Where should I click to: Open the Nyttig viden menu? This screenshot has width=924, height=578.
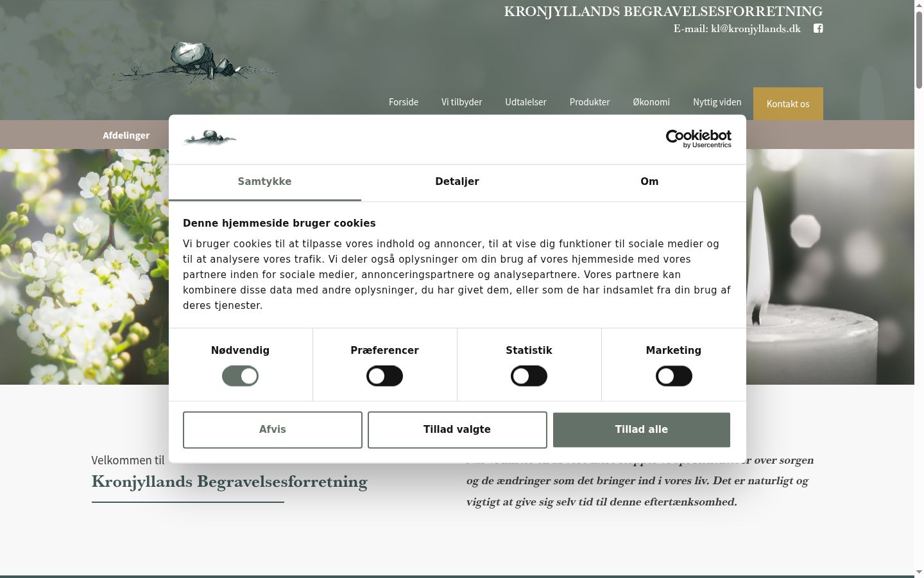click(717, 102)
